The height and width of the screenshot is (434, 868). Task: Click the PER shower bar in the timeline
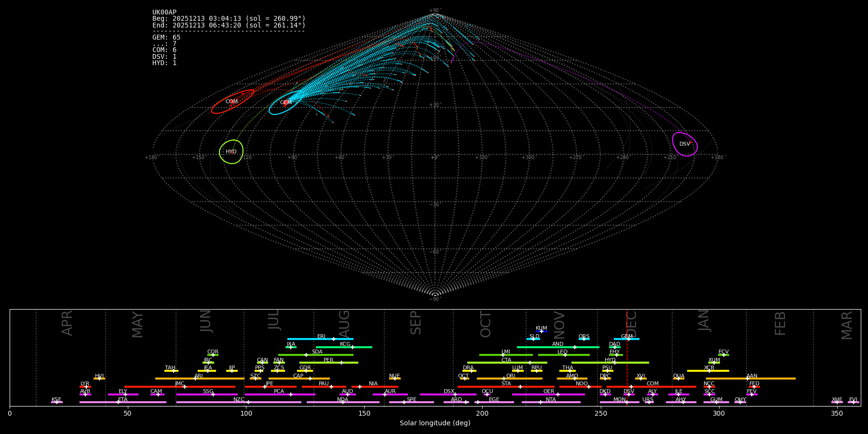click(x=328, y=363)
